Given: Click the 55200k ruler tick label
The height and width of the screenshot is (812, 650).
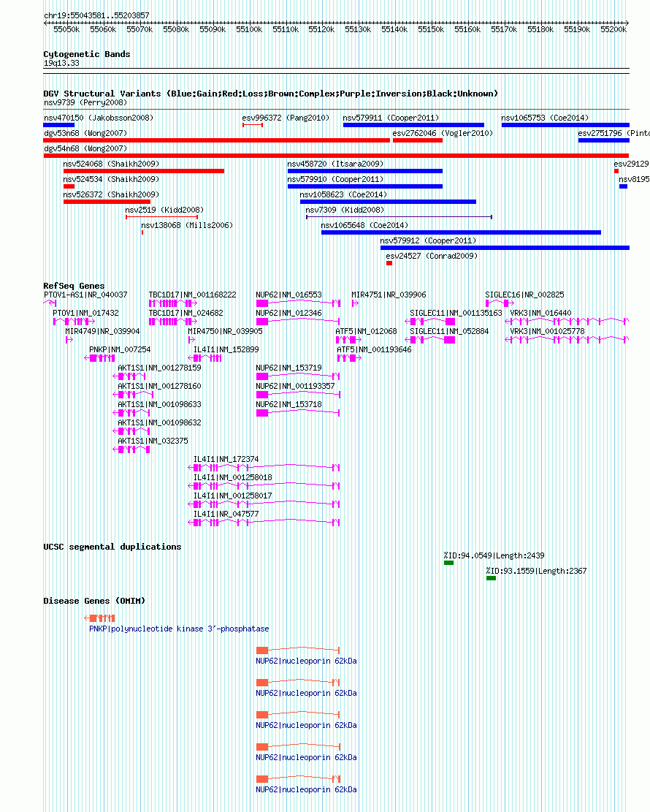Looking at the screenshot, I should [x=613, y=29].
